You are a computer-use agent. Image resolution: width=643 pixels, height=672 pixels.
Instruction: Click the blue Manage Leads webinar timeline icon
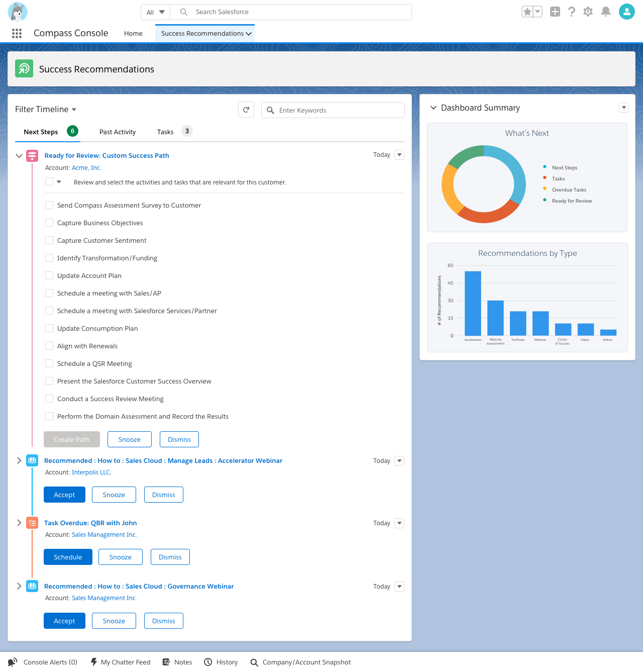pos(32,460)
